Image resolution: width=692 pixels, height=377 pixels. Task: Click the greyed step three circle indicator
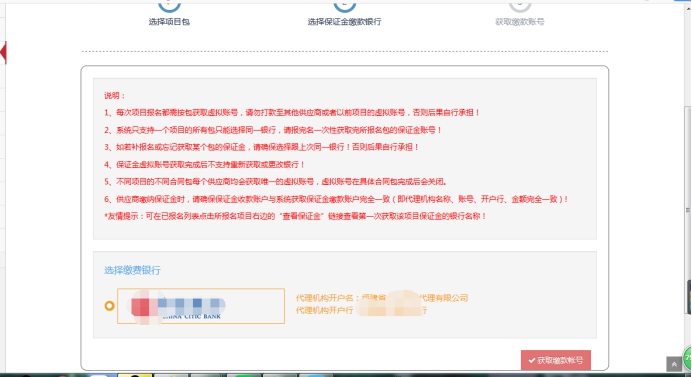pos(519,5)
